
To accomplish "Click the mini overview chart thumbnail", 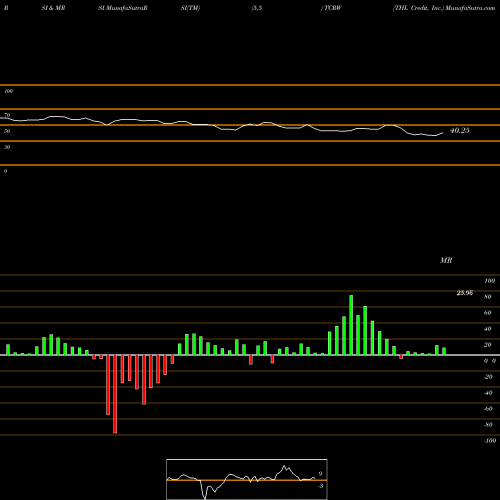I will (247, 479).
